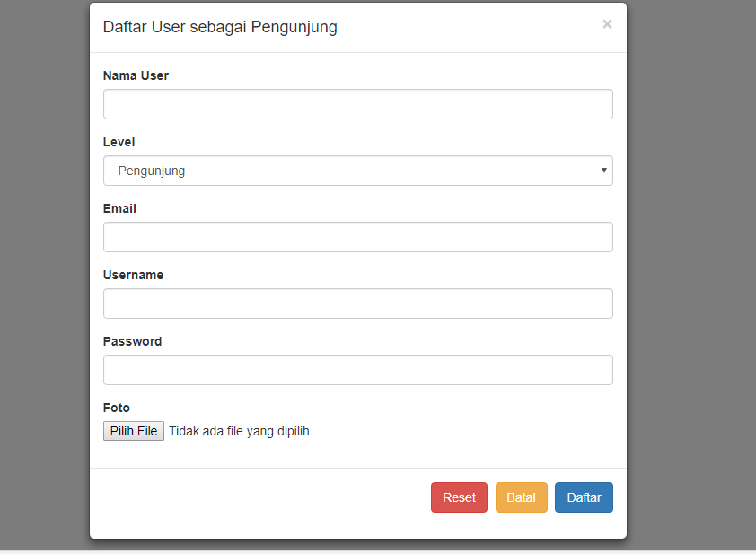Select the Pengunjung option text in Level
Screen dimensions: 756x554
tap(152, 171)
